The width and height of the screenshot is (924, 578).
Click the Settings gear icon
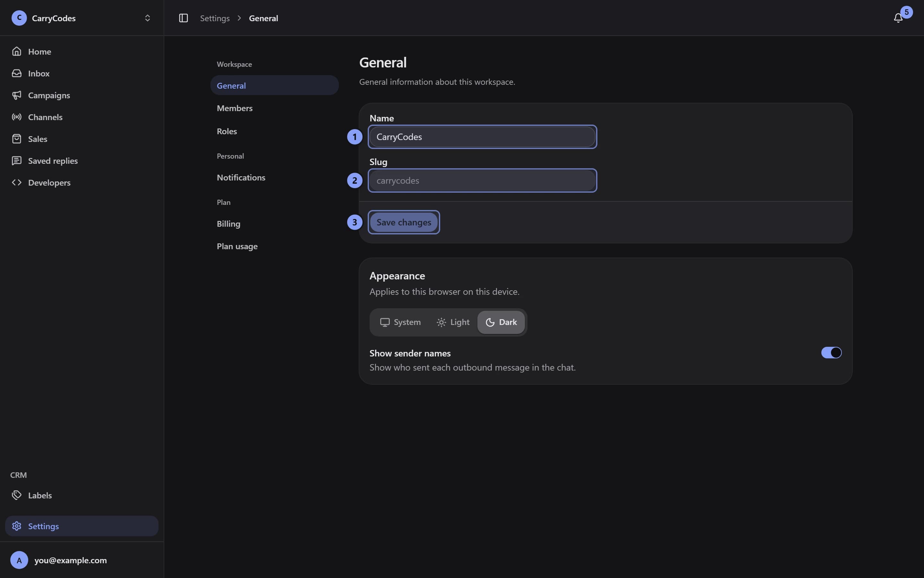point(16,526)
